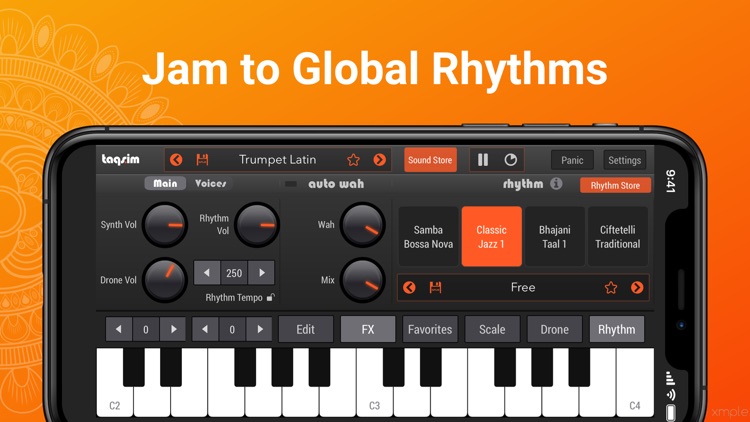This screenshot has width=750, height=422.
Task: Toggle the auto wah LED switch
Action: (x=290, y=184)
